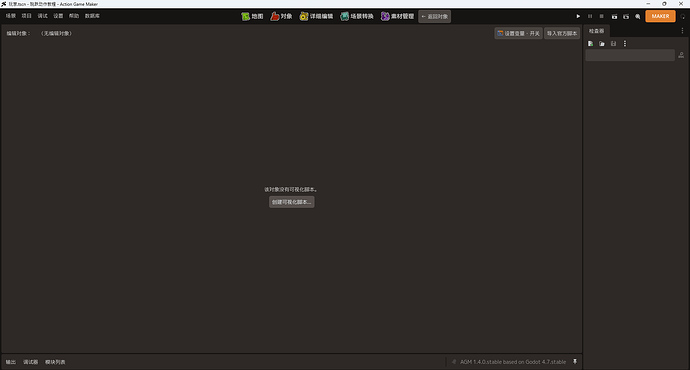
Task: Load a resource in Inspector
Action: click(602, 44)
